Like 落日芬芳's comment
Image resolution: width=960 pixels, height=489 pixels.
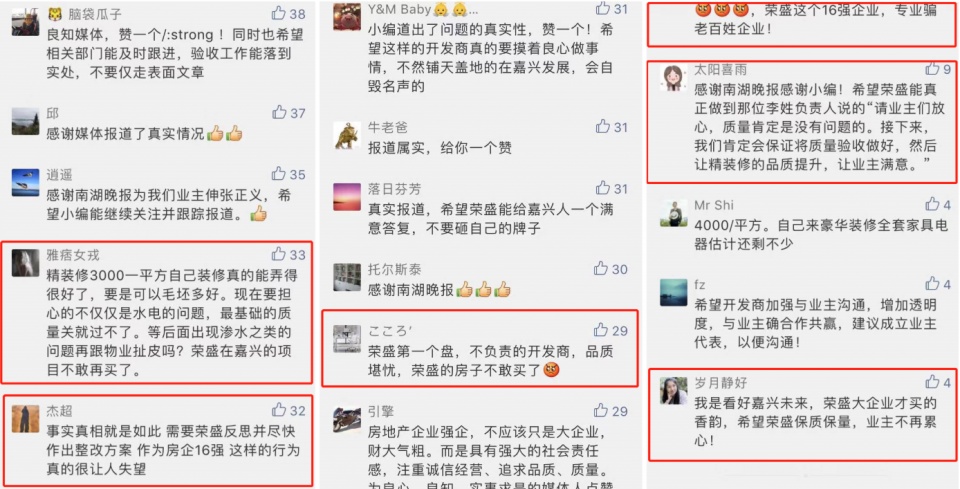pos(602,188)
